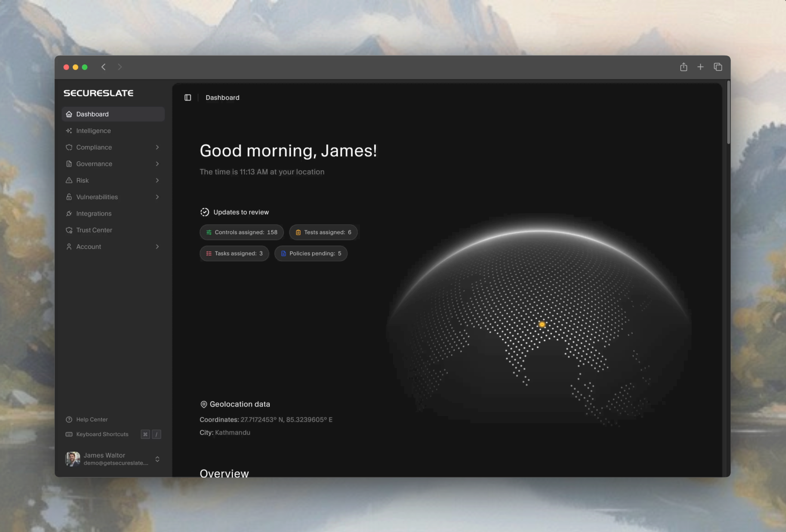
Task: Open Keyboard Shortcuts link
Action: (x=102, y=434)
